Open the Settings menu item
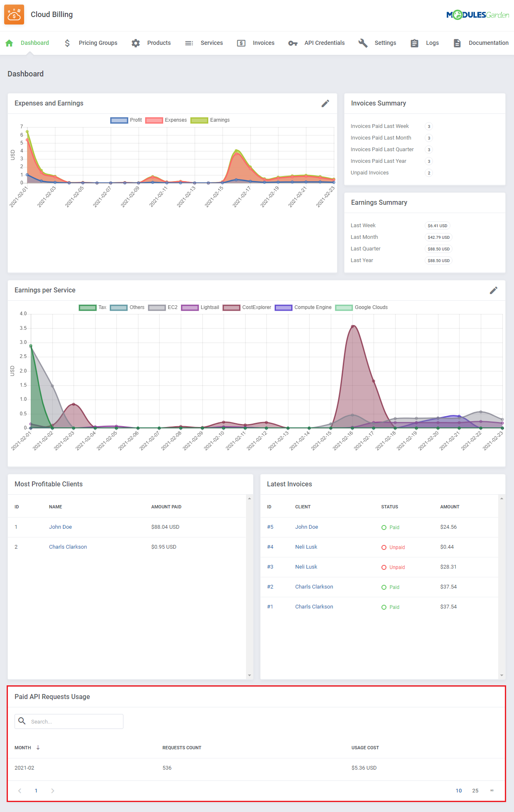The height and width of the screenshot is (812, 514). 386,43
